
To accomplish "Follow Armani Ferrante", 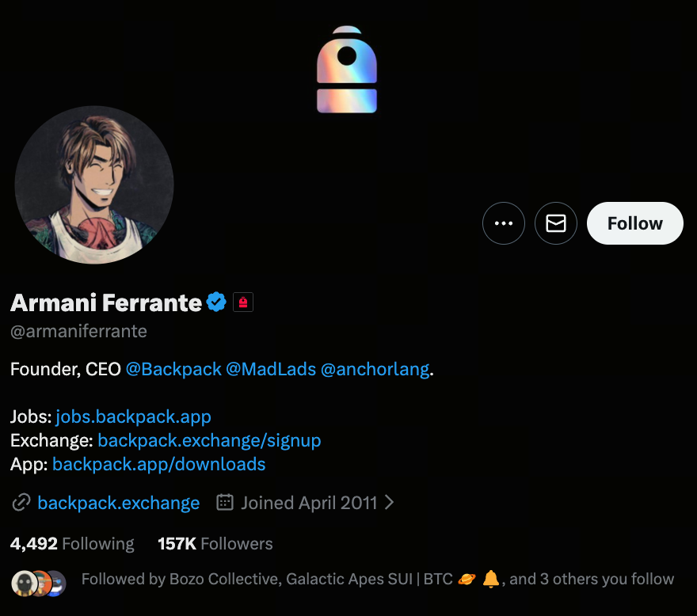I will [634, 223].
